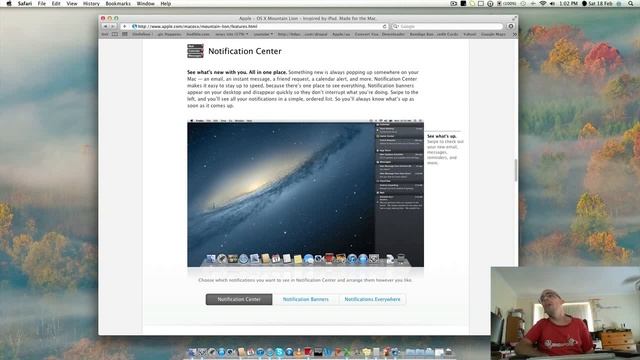Open the Safari menu
Viewport: 640px width, 360px height.
point(25,3)
